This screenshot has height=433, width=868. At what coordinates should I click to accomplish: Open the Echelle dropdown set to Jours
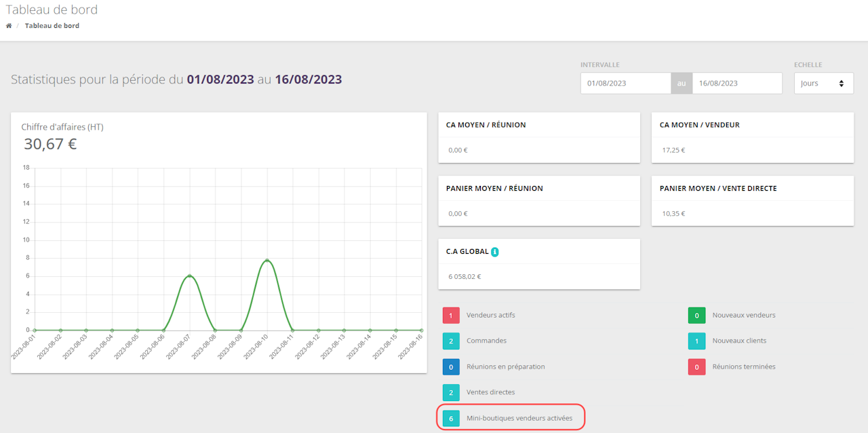[823, 83]
